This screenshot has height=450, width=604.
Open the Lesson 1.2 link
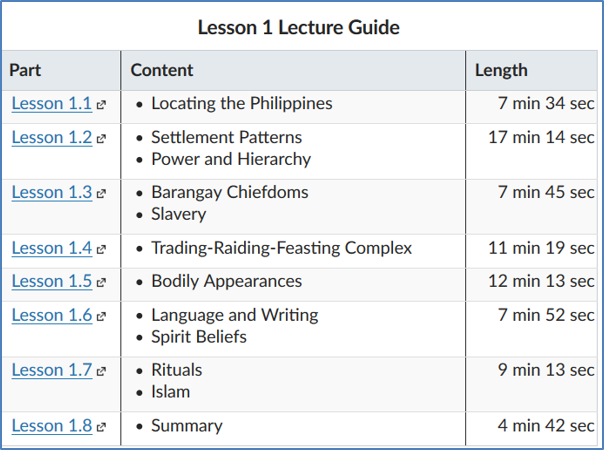coord(51,137)
